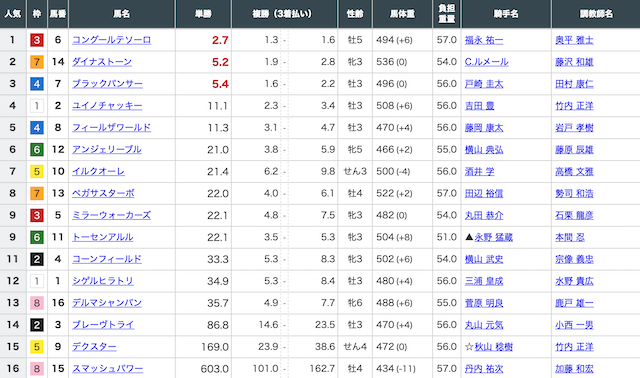This screenshot has height=378, width=640.
Task: Open trainer link 藤沢 和雄
Action: (574, 62)
